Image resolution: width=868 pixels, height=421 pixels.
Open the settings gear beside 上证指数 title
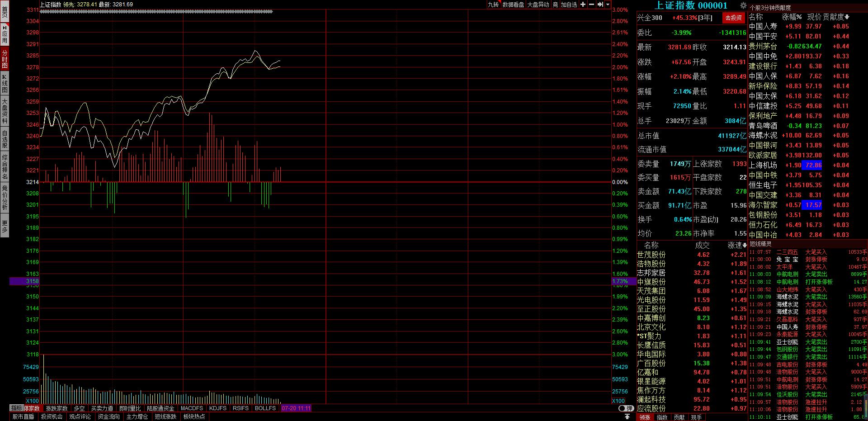point(743,5)
